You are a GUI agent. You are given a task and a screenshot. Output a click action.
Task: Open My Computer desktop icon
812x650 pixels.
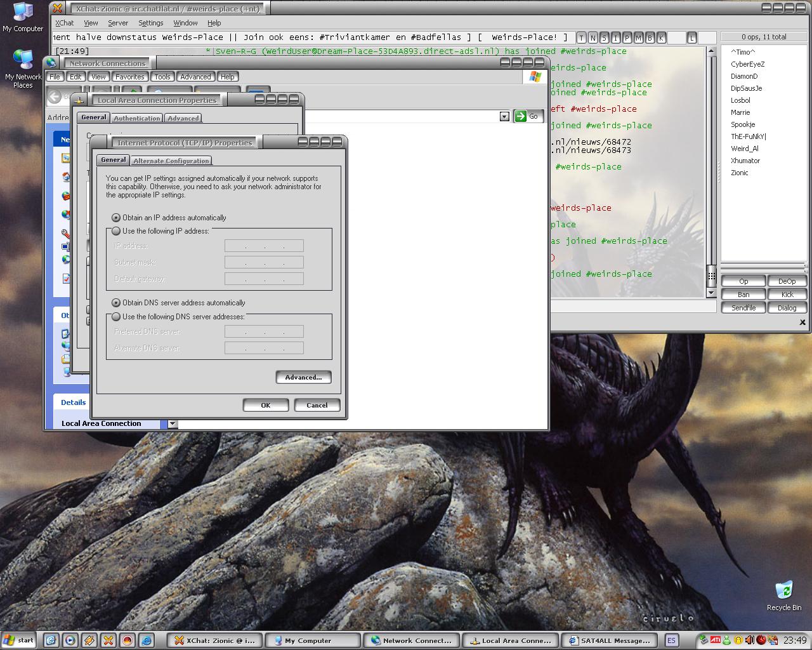tap(23, 17)
